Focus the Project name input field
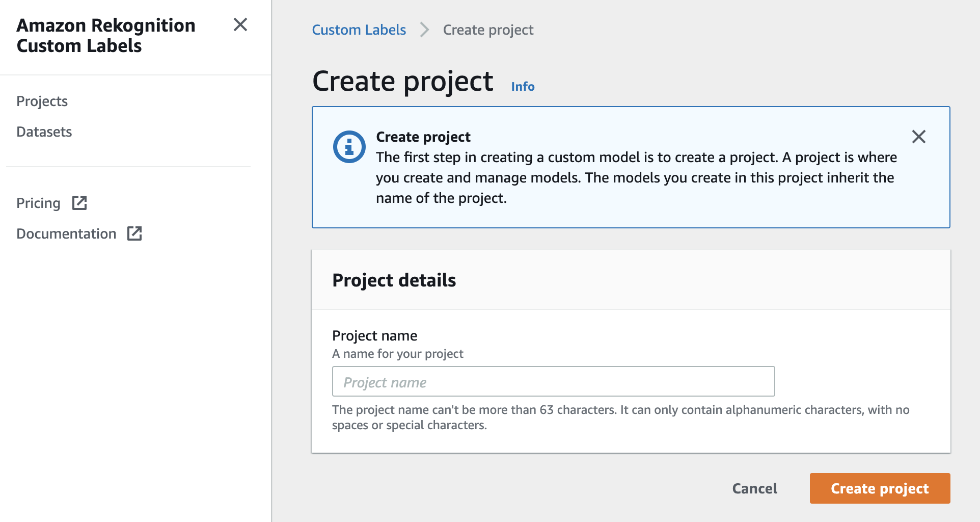Screen dimensions: 980x522 (x=553, y=381)
